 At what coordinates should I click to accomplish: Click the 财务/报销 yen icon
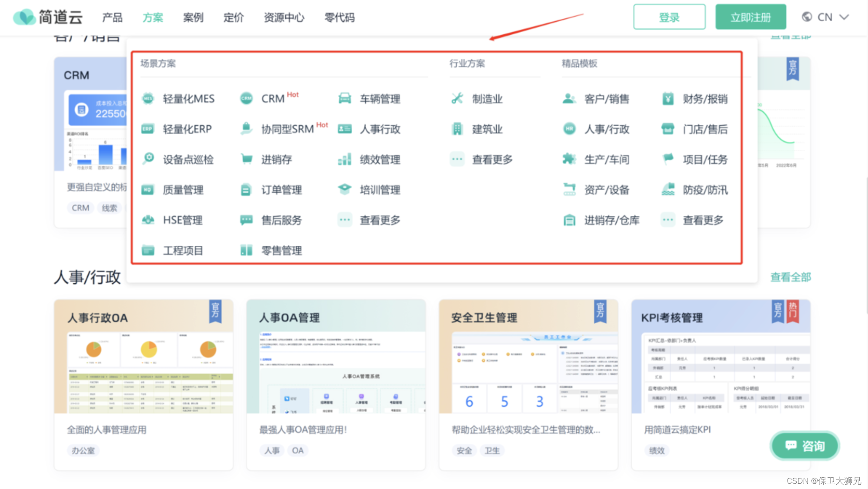[668, 99]
